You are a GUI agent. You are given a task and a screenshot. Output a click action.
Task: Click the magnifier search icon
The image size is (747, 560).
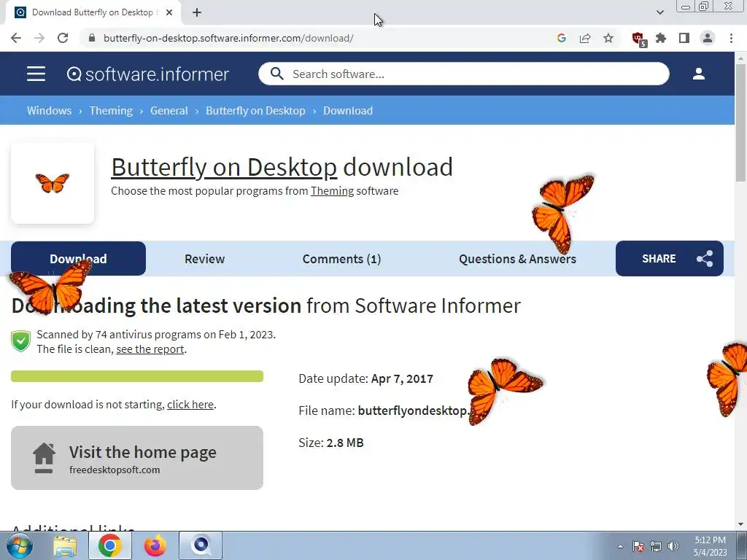276,74
